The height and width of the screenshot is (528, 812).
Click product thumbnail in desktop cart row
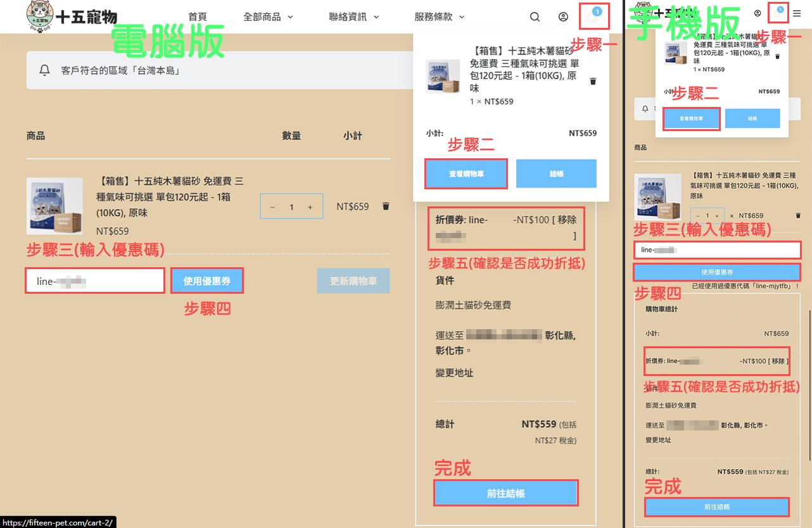(54, 206)
